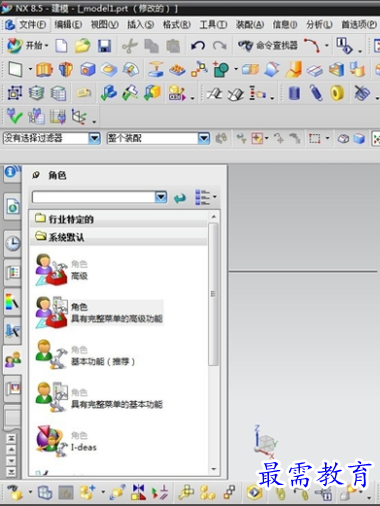Open the 插入(S) menu
Viewport: 380px width, 506px height.
tap(140, 24)
